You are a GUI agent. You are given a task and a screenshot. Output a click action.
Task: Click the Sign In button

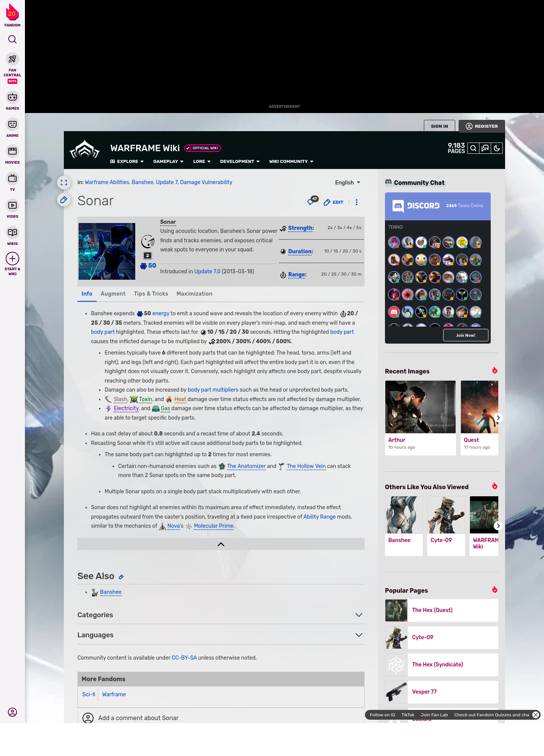439,126
